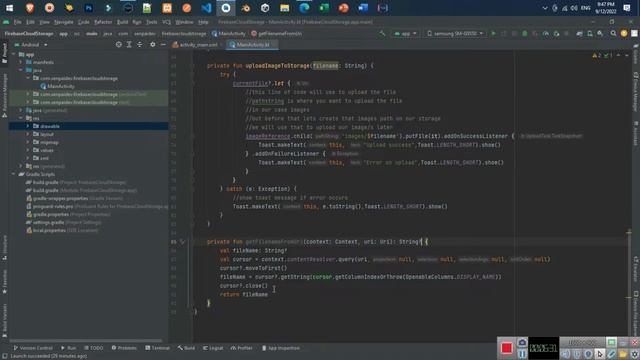Viewport: 640px width, 360px height.
Task: Open the Problems tool window
Action: pyautogui.click(x=124, y=348)
